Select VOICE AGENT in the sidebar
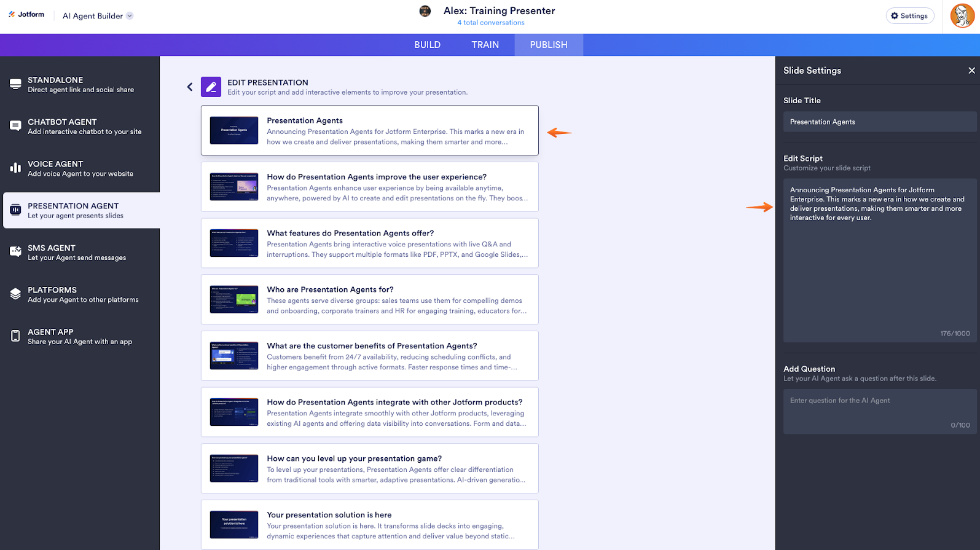This screenshot has width=980, height=550. click(x=80, y=168)
